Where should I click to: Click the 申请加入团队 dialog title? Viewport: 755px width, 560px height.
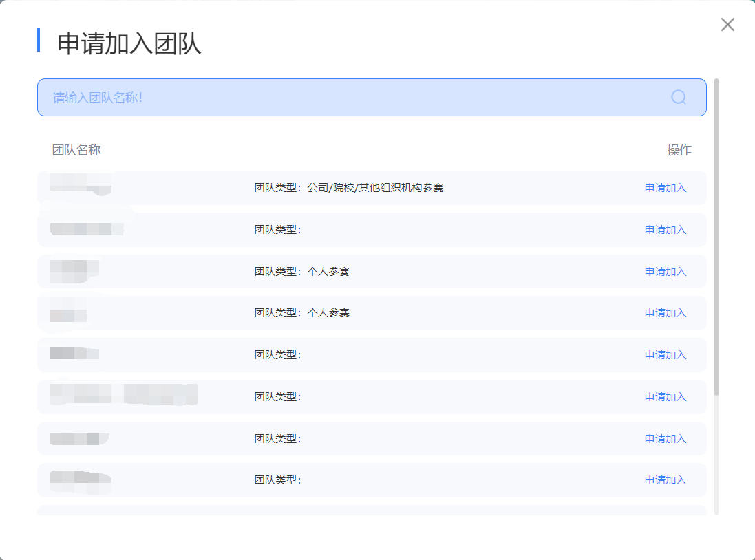click(x=129, y=43)
